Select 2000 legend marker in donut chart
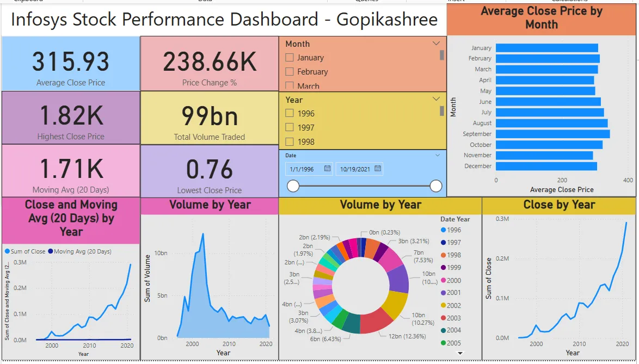The height and width of the screenshot is (364, 639). click(444, 281)
